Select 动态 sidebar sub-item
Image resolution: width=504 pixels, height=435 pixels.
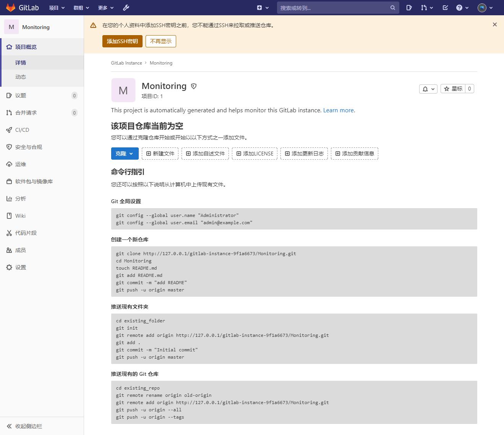pyautogui.click(x=42, y=77)
